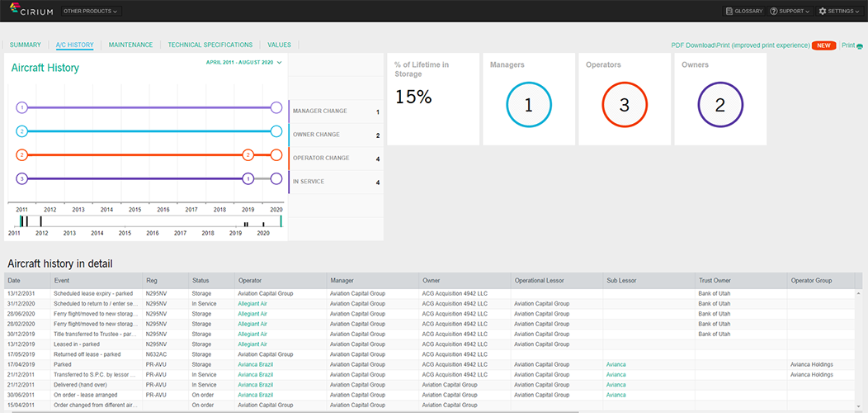The width and height of the screenshot is (868, 413).
Task: Click the Owner column header
Action: (x=465, y=281)
